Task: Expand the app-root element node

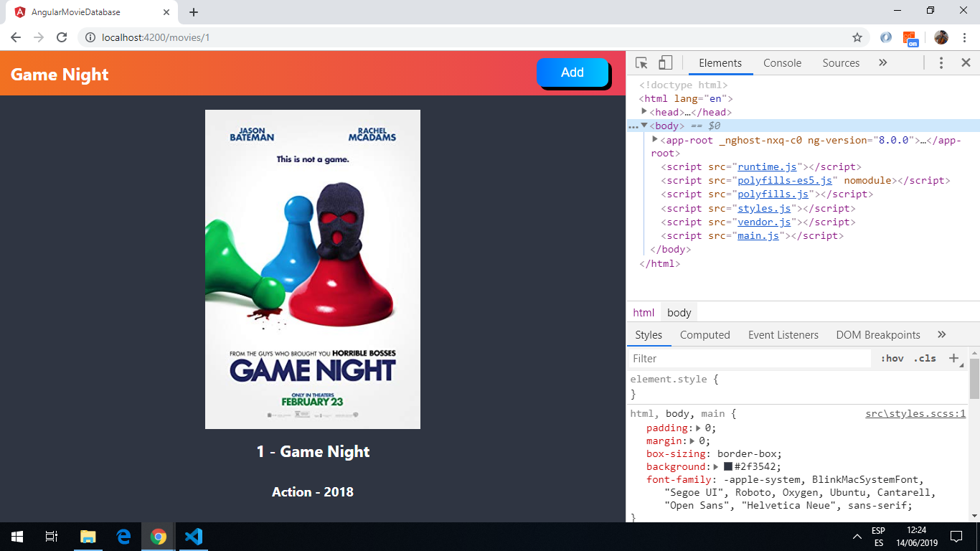Action: 655,139
